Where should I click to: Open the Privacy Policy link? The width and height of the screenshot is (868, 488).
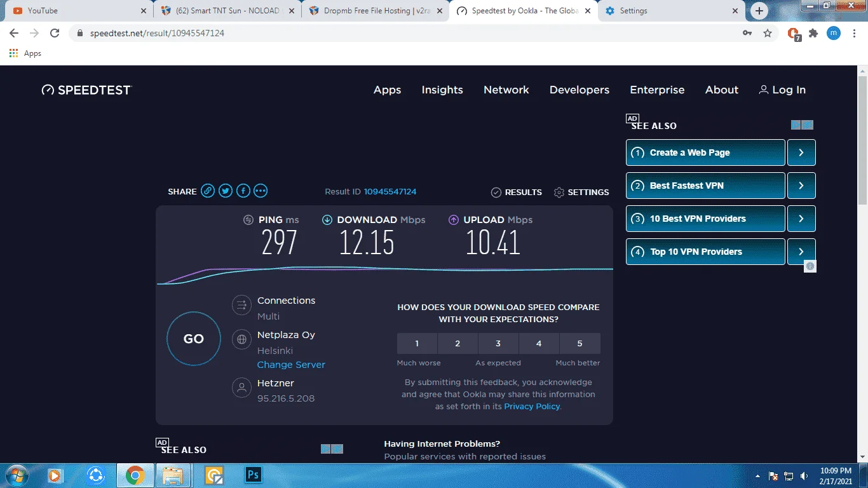[x=532, y=406]
